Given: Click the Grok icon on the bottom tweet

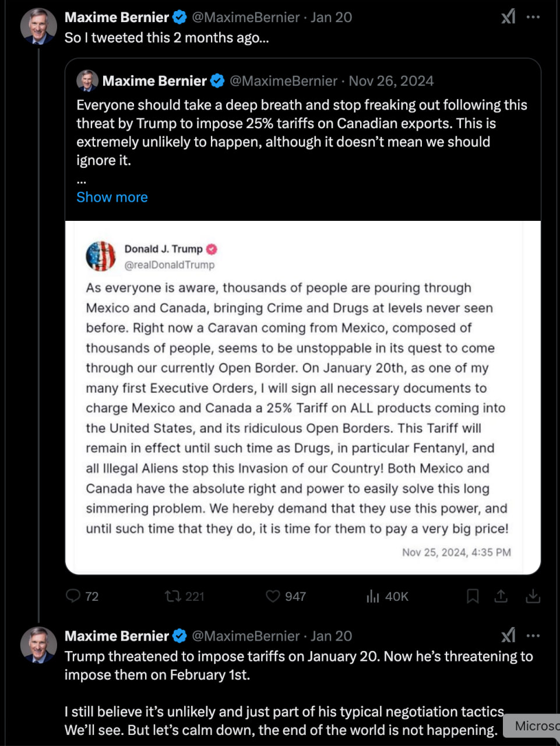Looking at the screenshot, I should [x=508, y=635].
